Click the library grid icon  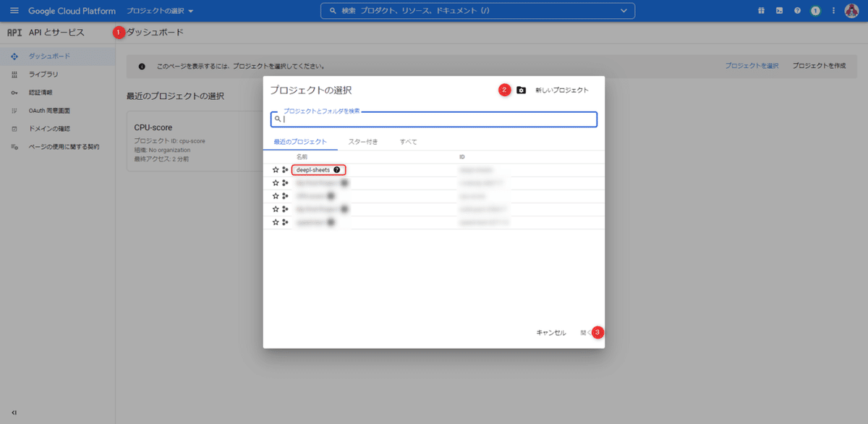[14, 75]
